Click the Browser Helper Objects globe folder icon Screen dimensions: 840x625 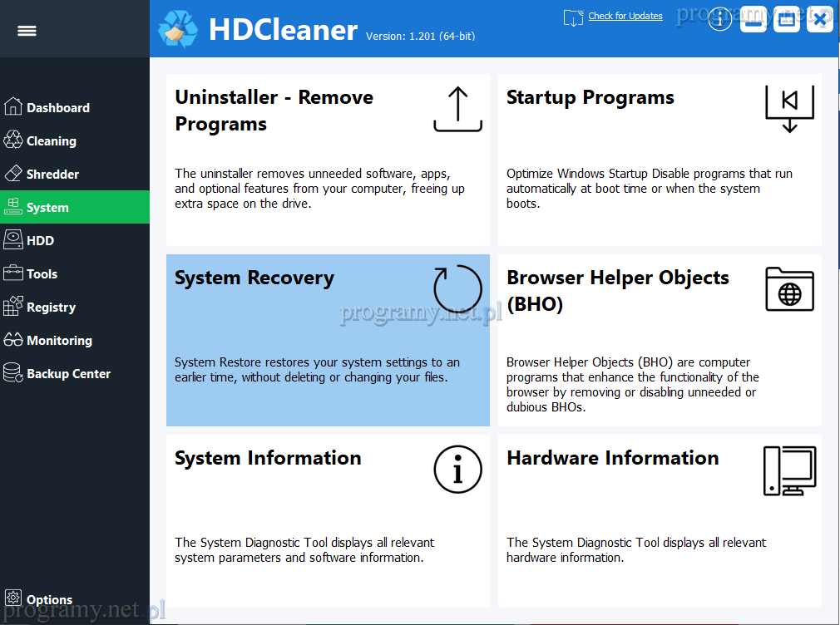pyautogui.click(x=789, y=289)
